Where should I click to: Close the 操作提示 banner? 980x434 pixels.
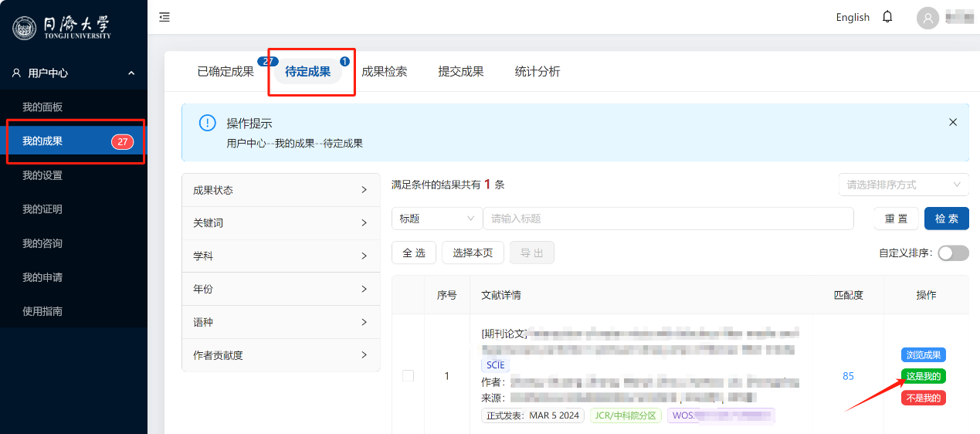pyautogui.click(x=953, y=122)
